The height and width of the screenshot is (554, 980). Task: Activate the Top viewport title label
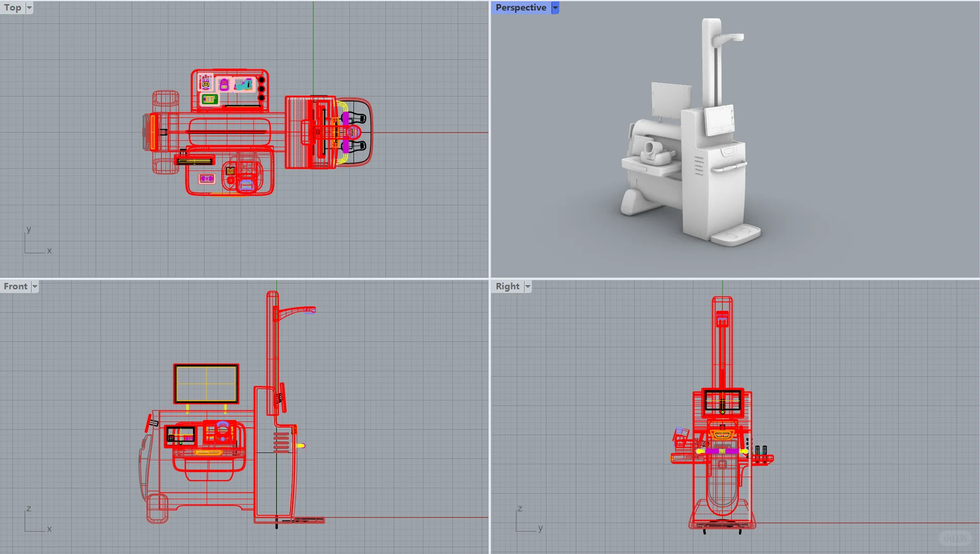click(x=13, y=8)
